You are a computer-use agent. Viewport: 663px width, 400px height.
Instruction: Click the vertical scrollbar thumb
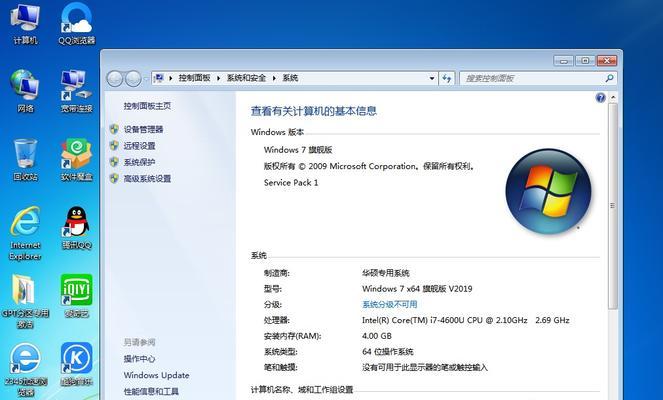[x=613, y=206]
